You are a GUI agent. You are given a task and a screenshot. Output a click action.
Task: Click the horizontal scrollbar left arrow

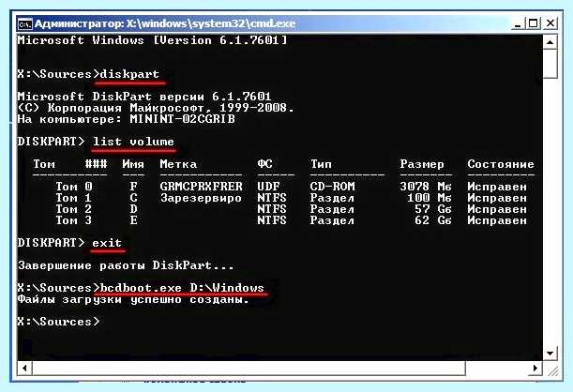click(24, 368)
